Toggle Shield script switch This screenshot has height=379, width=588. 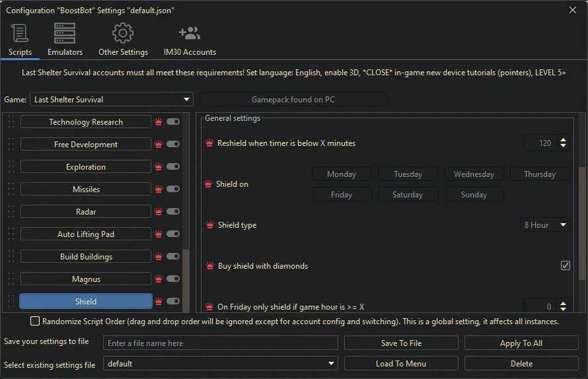click(173, 301)
